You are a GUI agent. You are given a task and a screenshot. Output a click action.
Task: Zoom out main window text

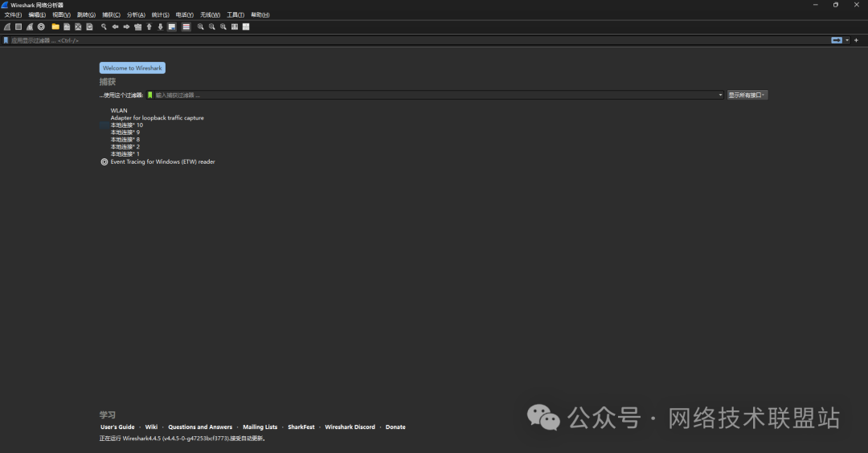click(x=211, y=27)
